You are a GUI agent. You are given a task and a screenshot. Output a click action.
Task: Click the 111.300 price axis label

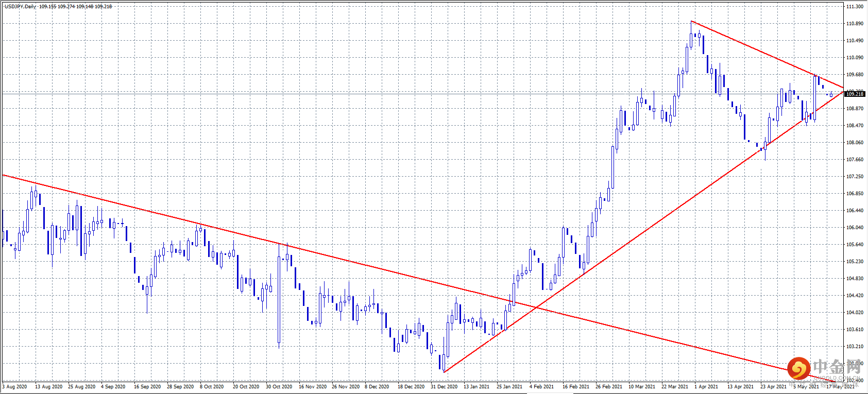click(x=855, y=7)
